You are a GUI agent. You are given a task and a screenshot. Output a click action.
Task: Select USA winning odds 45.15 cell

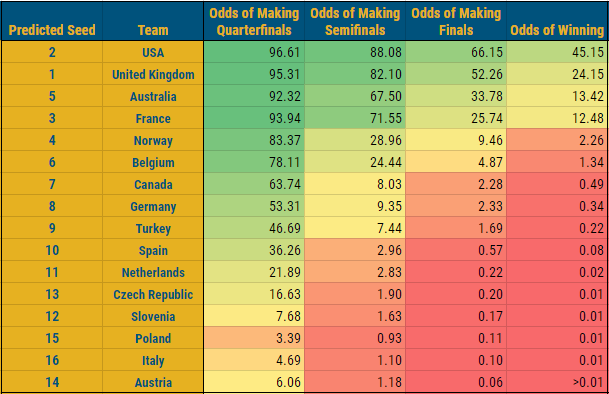(x=557, y=52)
